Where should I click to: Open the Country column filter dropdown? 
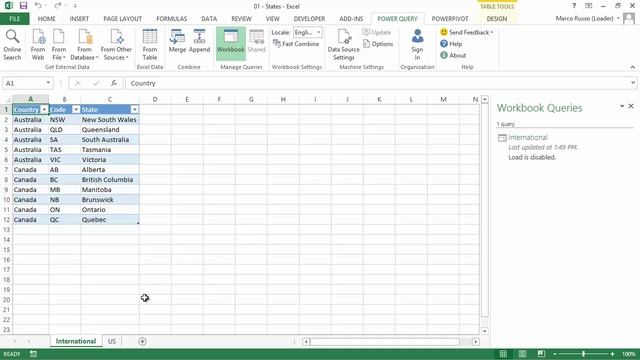tap(44, 109)
